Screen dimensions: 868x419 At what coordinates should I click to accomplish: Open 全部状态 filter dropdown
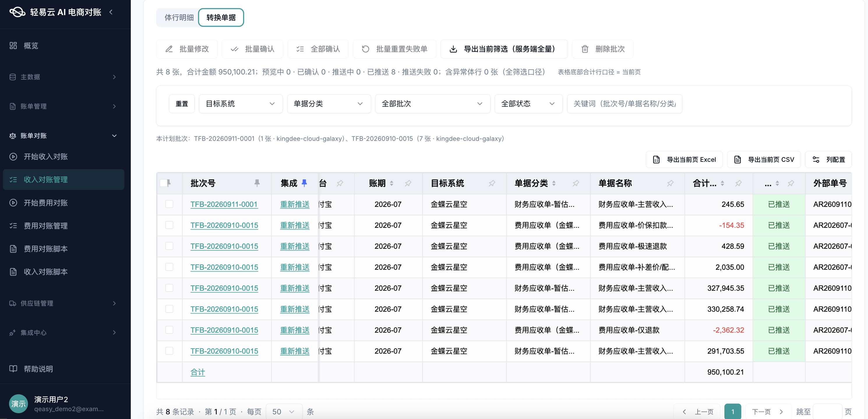coord(528,104)
